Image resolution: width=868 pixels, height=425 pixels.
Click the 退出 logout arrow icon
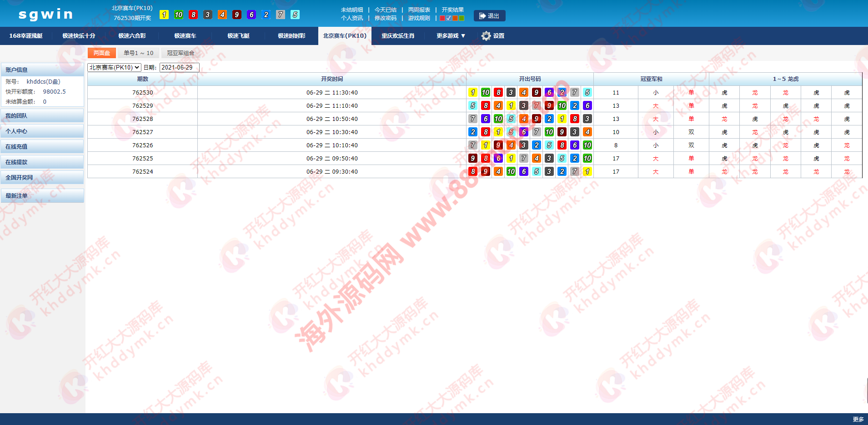click(482, 16)
